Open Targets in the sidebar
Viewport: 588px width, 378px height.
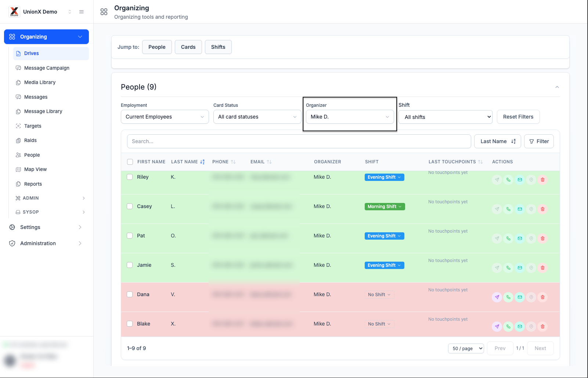(51, 126)
